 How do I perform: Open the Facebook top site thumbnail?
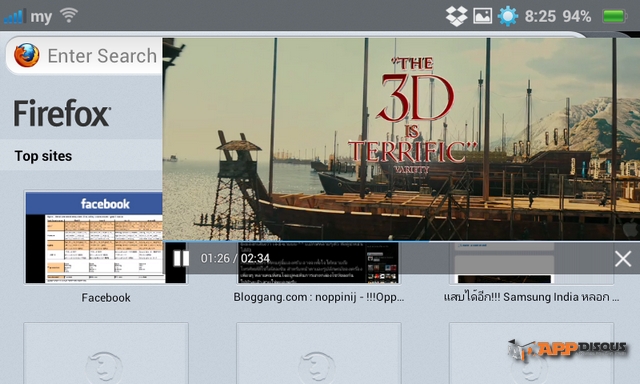tap(106, 238)
